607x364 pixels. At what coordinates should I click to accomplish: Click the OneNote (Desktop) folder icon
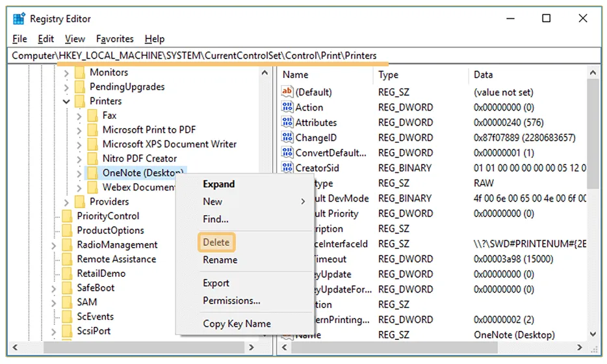click(x=92, y=173)
